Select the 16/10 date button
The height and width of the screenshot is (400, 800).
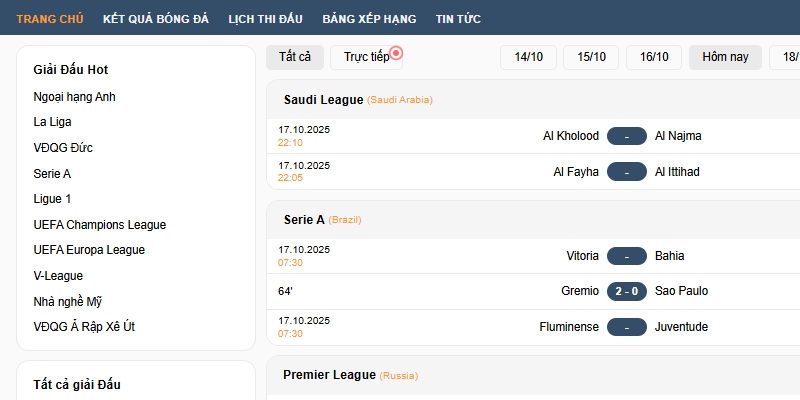click(654, 57)
